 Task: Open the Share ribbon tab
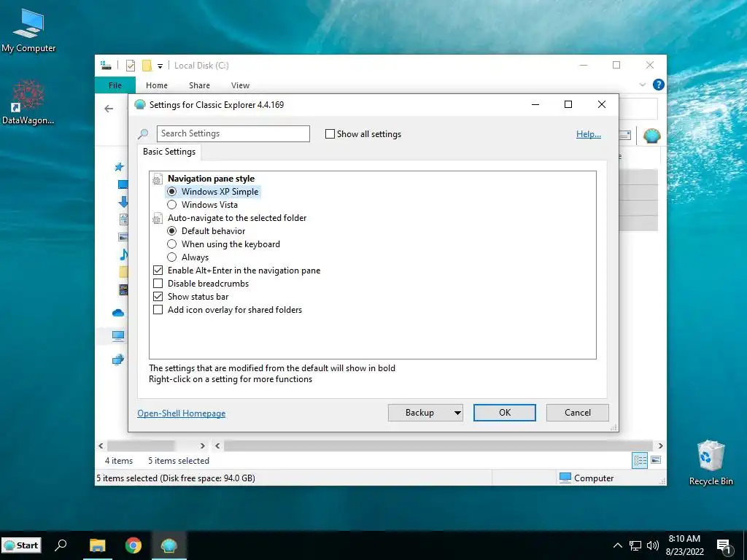coord(199,85)
